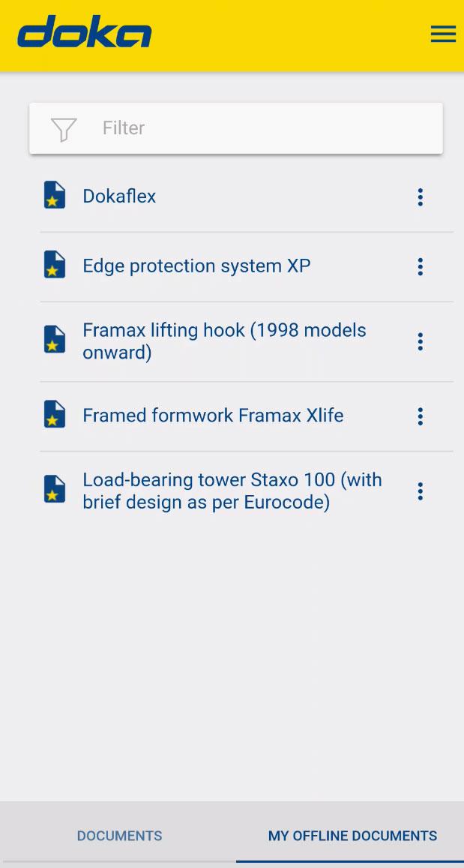Switch to the Documents tab
The width and height of the screenshot is (464, 868).
pos(119,836)
